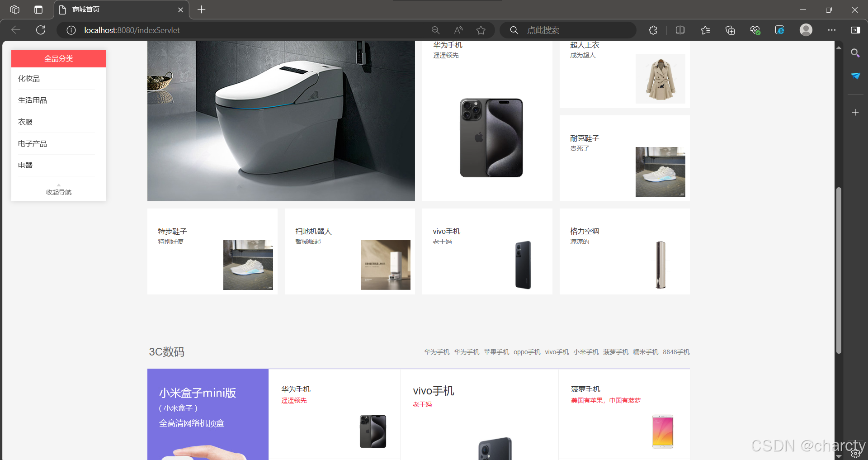Toggle the sidebar panel icon
The height and width of the screenshot is (460, 868).
click(855, 30)
